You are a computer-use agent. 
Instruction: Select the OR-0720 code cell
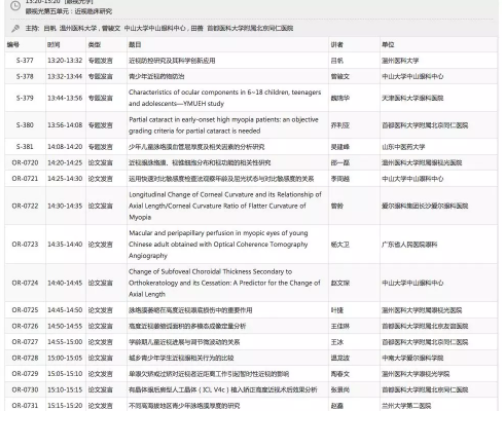(25, 163)
